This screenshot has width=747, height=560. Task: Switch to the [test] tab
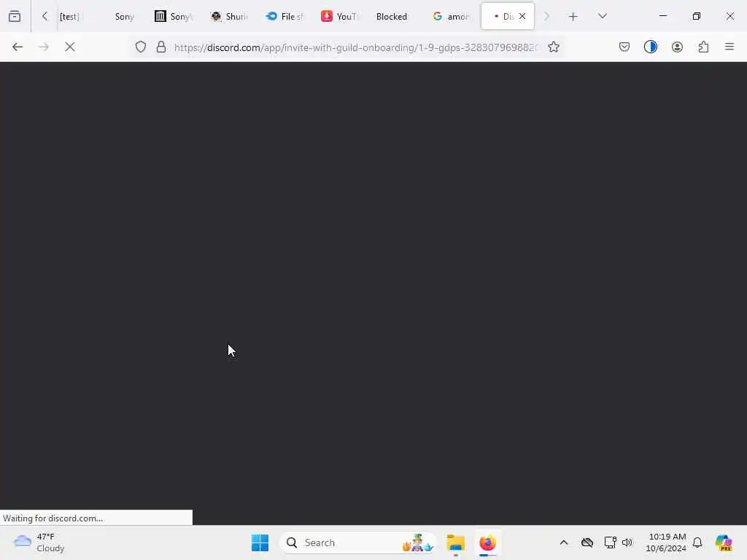click(x=69, y=17)
